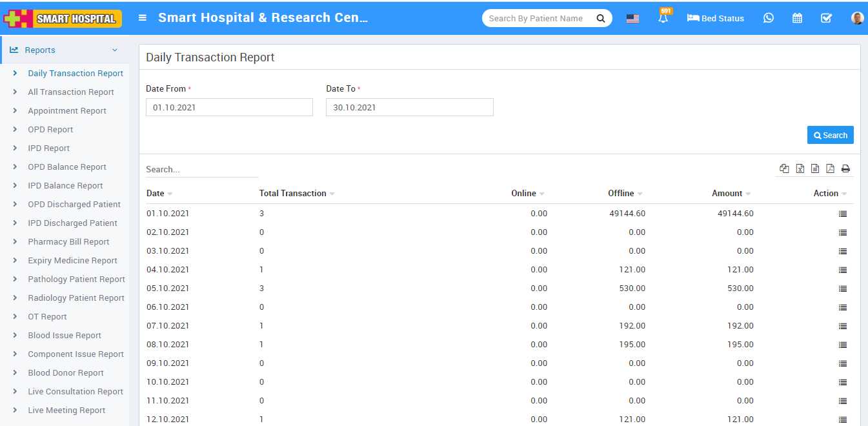Open the calendar icon in header
The image size is (868, 426).
[797, 18]
